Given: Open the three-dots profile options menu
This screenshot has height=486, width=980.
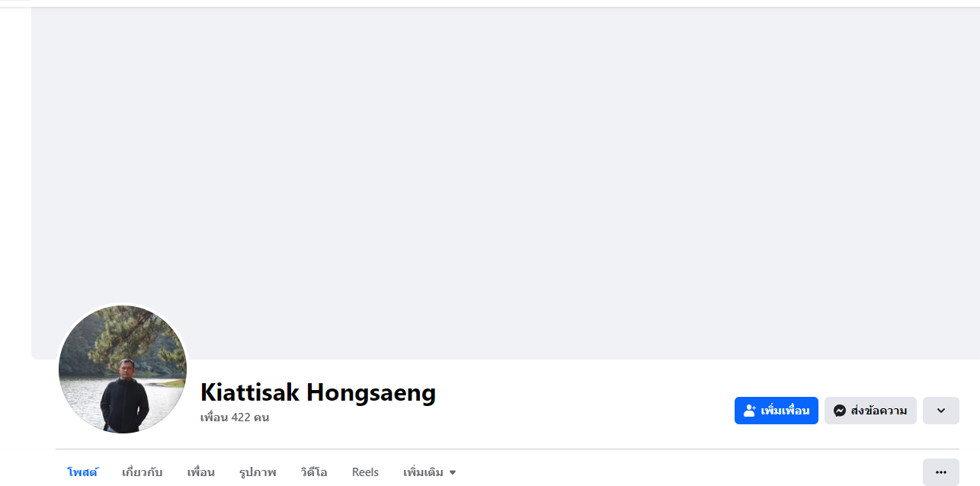Looking at the screenshot, I should [x=941, y=472].
